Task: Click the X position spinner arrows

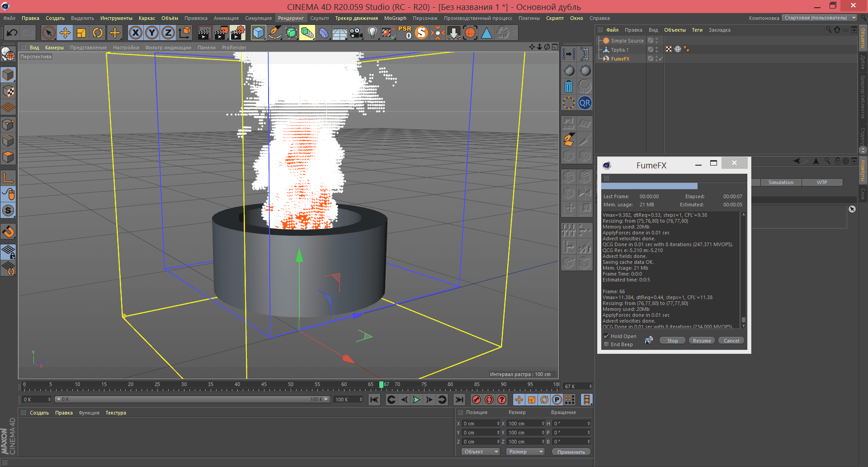Action: point(498,424)
